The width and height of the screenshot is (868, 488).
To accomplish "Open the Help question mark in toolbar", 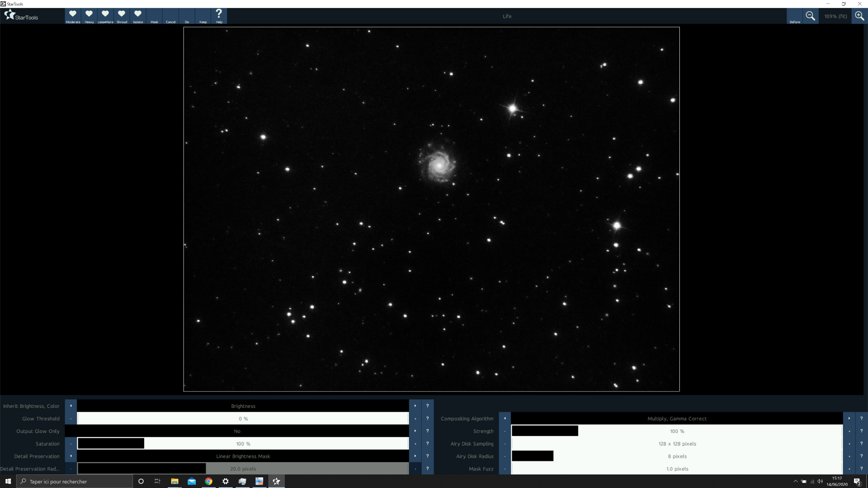I will [219, 16].
